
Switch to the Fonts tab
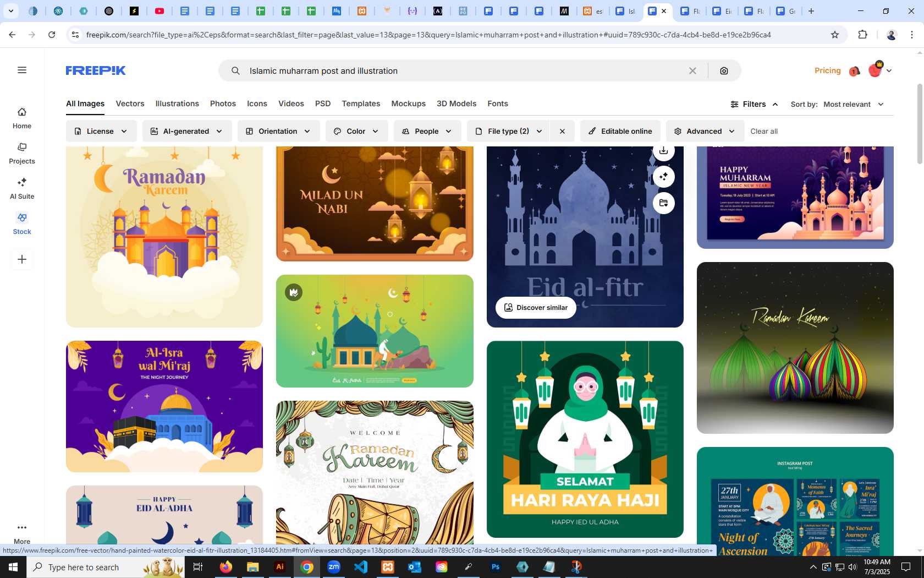pos(498,103)
